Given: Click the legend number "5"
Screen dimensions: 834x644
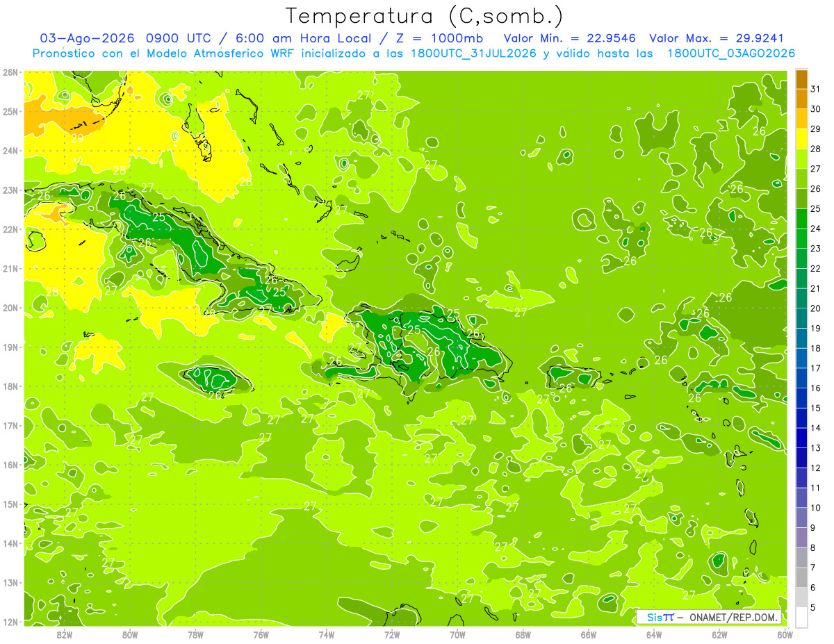Looking at the screenshot, I should click(813, 608).
